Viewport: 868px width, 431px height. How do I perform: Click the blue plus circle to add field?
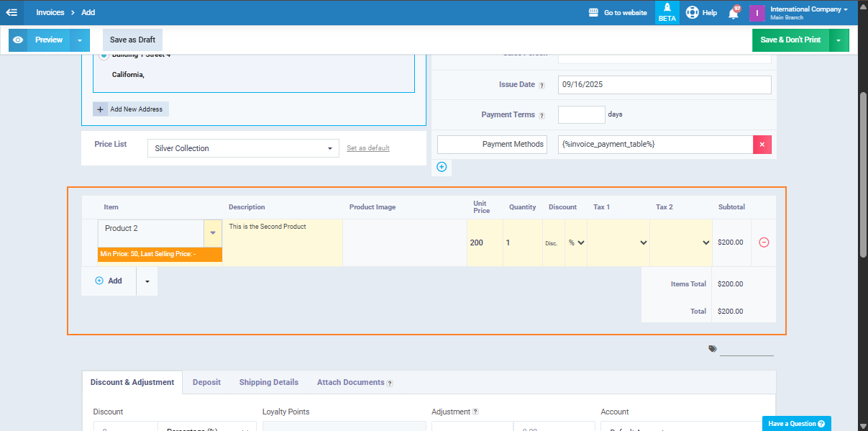tap(442, 167)
